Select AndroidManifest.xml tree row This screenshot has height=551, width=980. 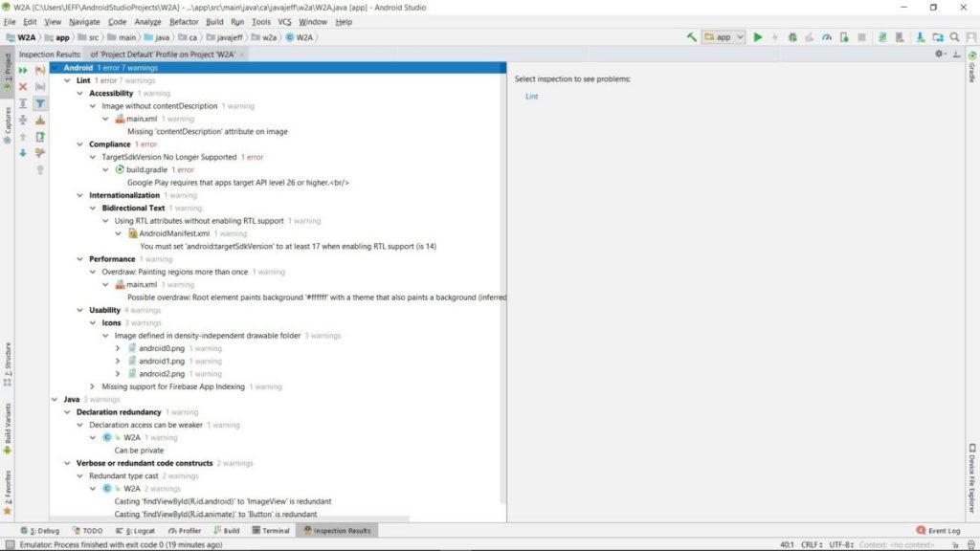coord(188,233)
